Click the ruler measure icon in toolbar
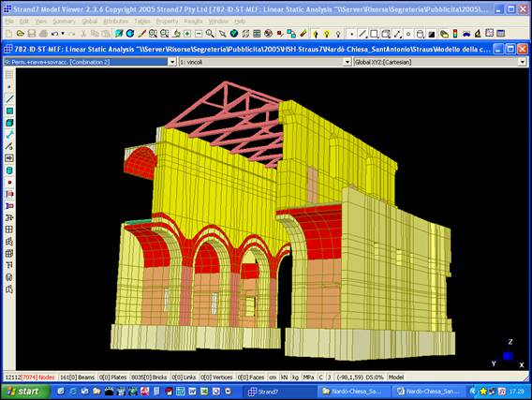 303,34
